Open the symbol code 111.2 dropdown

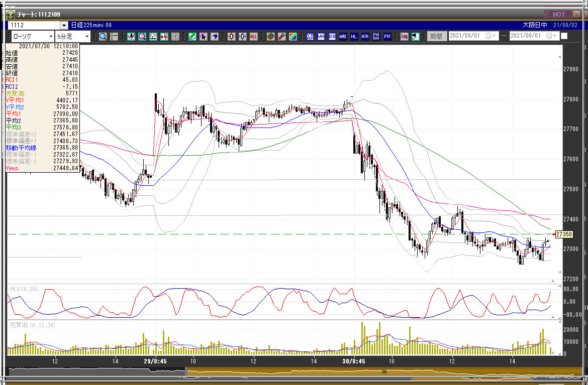[x=64, y=25]
